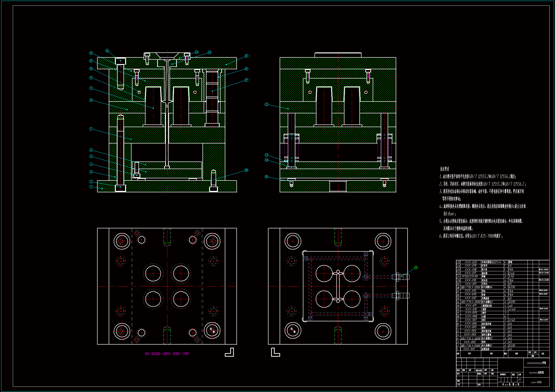The image size is (555, 392).
Task: Select magenta text BI-2525-A60-B30-C80
Action: click(167, 354)
